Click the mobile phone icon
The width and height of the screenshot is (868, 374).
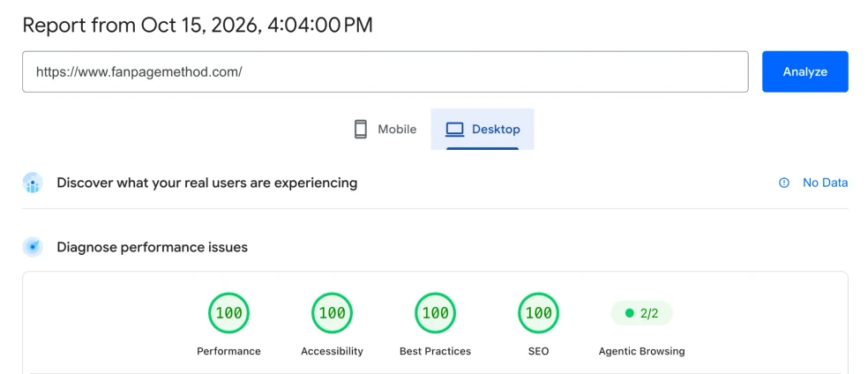361,130
